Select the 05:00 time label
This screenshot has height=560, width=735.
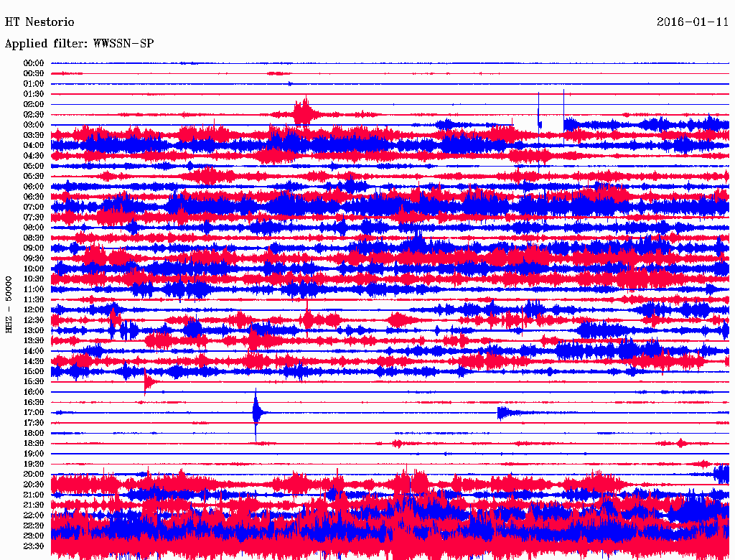coord(34,166)
